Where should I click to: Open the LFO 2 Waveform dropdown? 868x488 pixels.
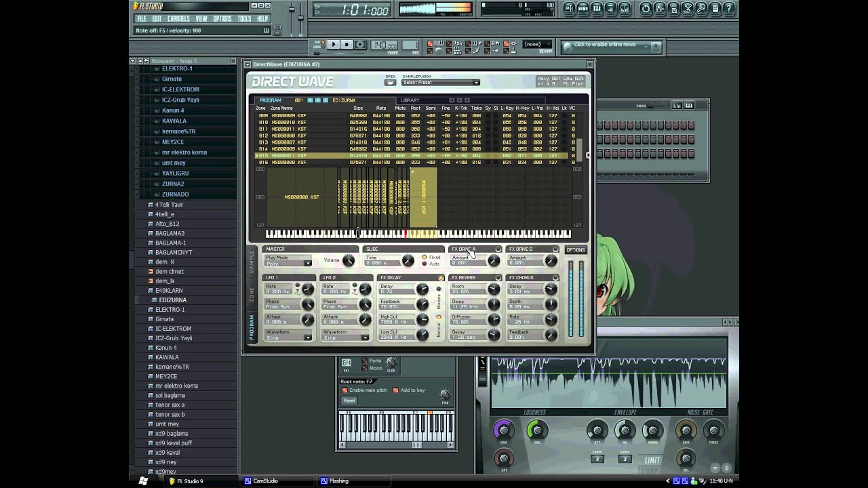click(x=345, y=338)
